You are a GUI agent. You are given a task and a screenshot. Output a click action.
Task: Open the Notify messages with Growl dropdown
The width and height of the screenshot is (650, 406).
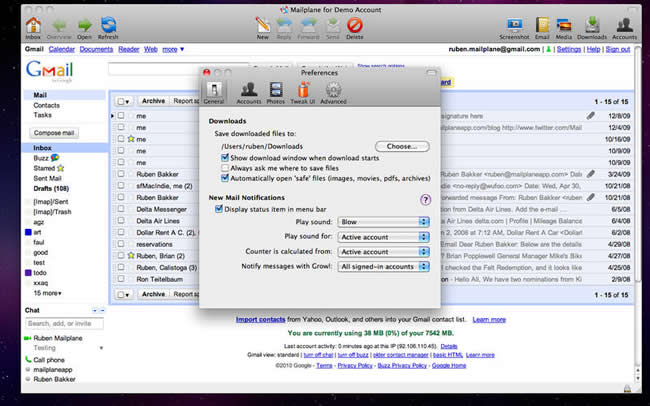click(383, 267)
